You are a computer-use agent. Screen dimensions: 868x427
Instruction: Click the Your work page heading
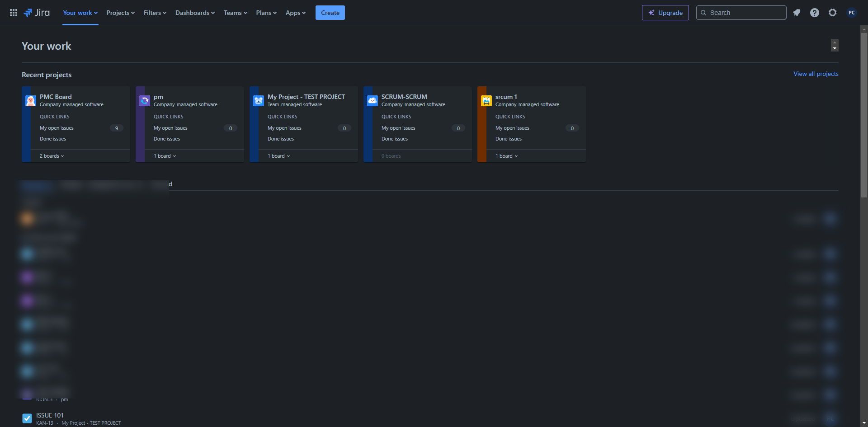46,46
